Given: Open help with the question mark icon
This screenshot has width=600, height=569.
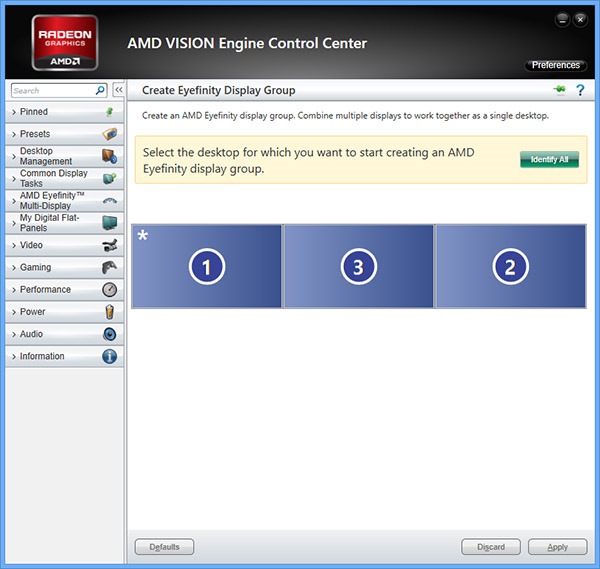Looking at the screenshot, I should (x=579, y=90).
